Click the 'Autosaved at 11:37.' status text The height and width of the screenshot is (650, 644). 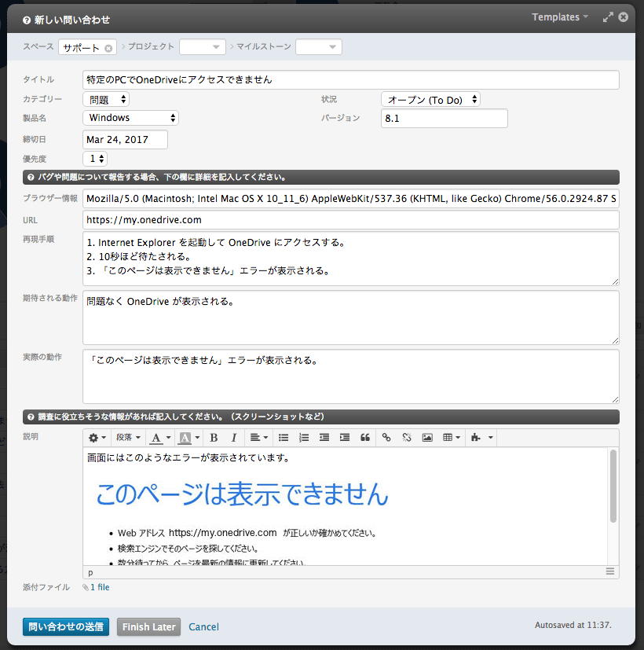pyautogui.click(x=573, y=625)
